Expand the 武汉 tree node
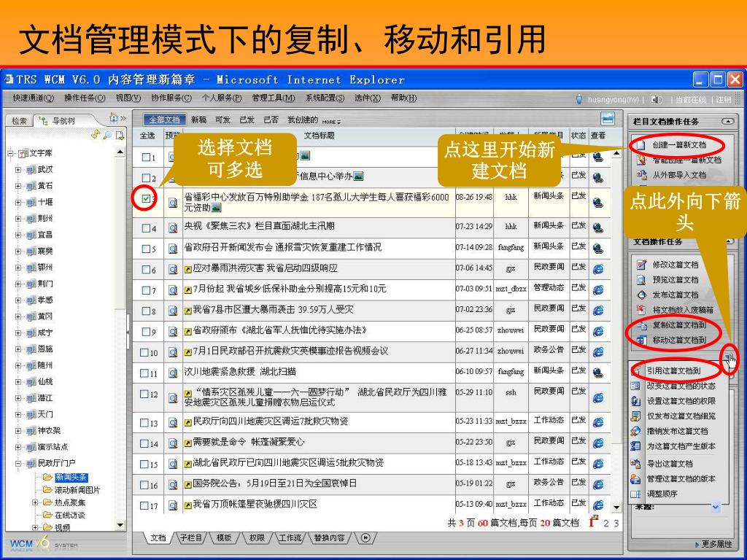747x560 pixels. 18,169
